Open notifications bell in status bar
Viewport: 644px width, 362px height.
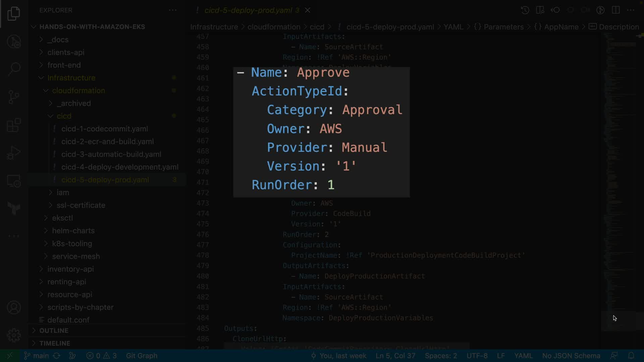pos(631,356)
